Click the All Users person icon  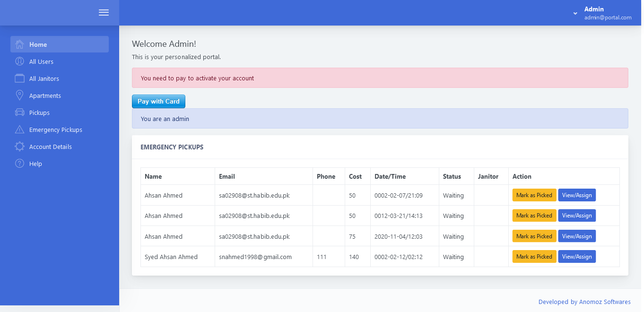[x=19, y=61]
